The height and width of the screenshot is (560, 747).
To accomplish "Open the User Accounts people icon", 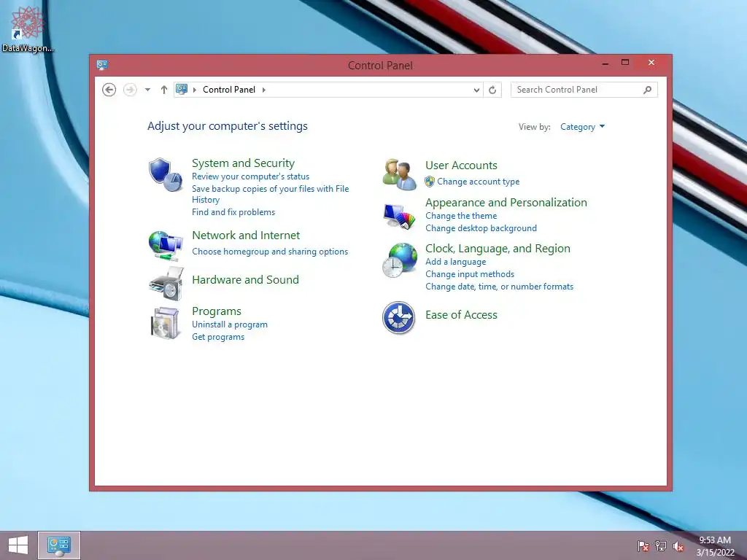I will coord(399,175).
